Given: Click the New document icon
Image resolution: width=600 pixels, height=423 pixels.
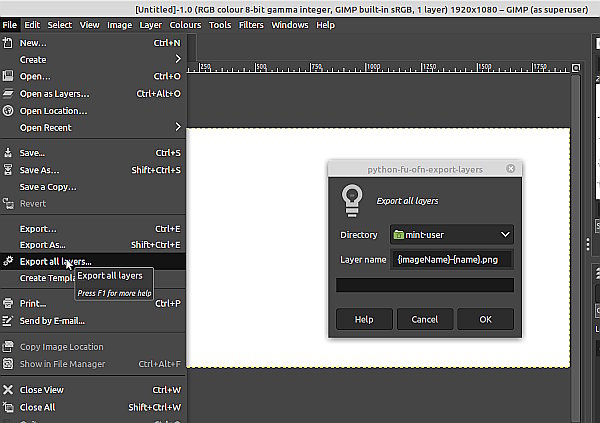Looking at the screenshot, I should click(x=8, y=42).
